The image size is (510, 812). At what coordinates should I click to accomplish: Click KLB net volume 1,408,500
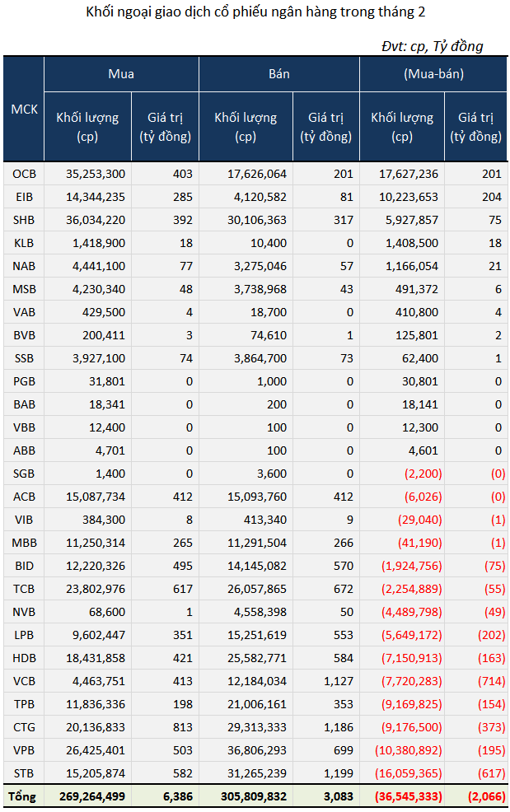[411, 243]
